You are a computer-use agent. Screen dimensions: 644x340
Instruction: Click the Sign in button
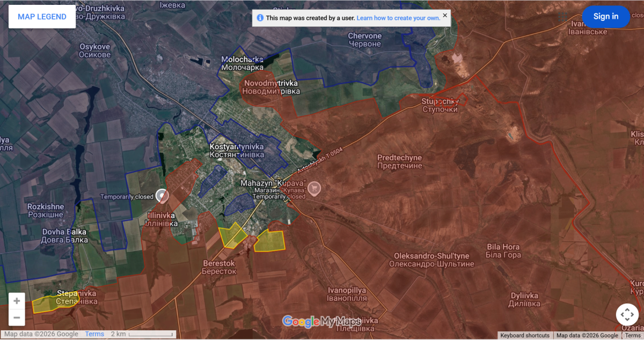(606, 17)
